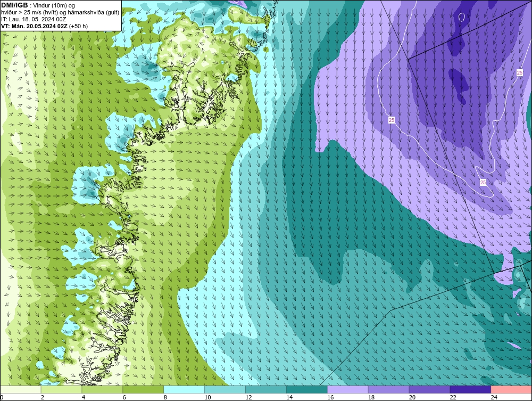This screenshot has width=532, height=401.
Task: Click legend tick label '0'
Action: (2, 397)
